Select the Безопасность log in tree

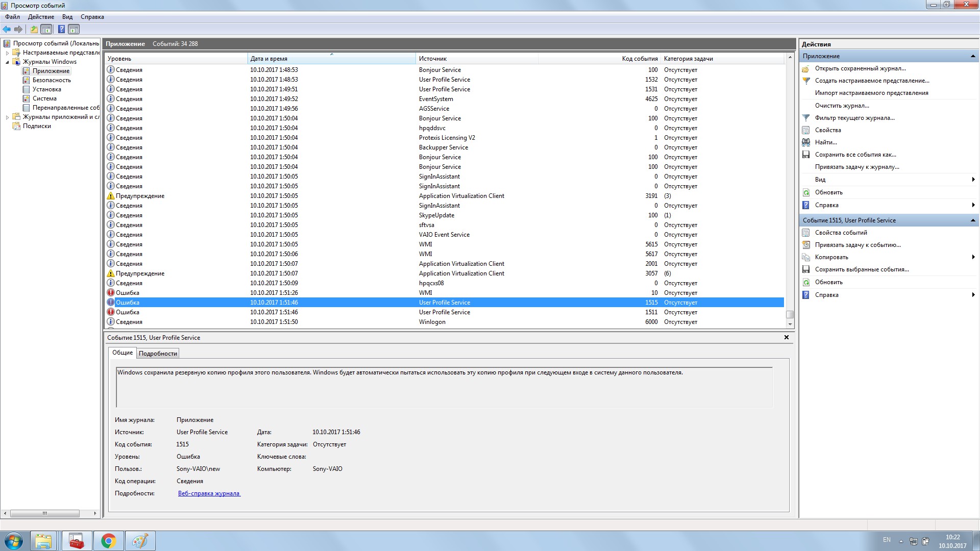[52, 80]
